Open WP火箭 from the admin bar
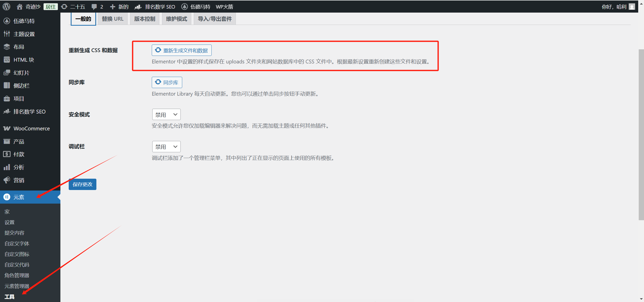644x302 pixels. (x=224, y=7)
